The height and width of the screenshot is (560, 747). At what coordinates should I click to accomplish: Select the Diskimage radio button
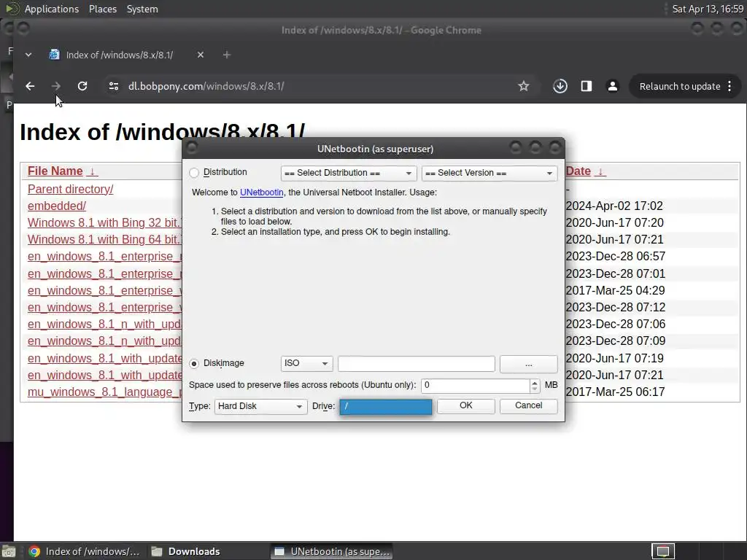click(x=194, y=364)
